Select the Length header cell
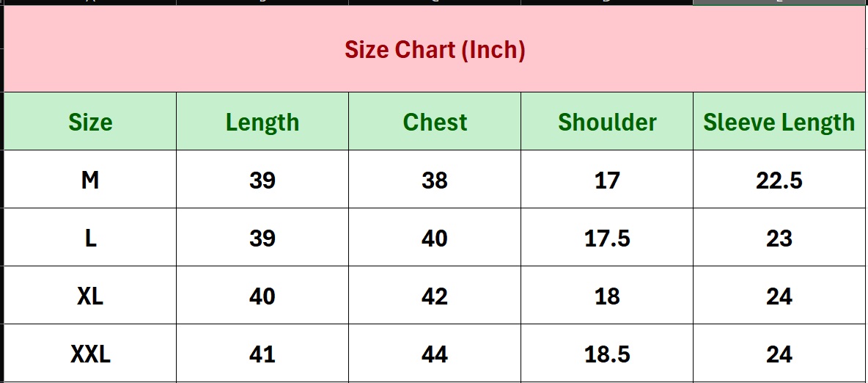The image size is (868, 383). pyautogui.click(x=262, y=122)
